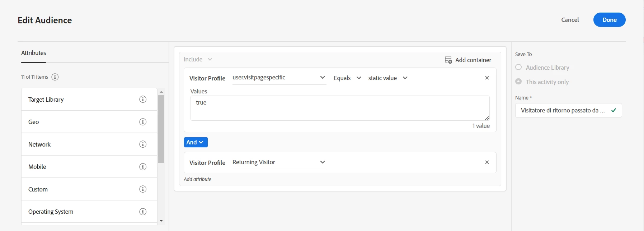Image resolution: width=644 pixels, height=231 pixels.
Task: Click Add container text
Action: (x=473, y=60)
